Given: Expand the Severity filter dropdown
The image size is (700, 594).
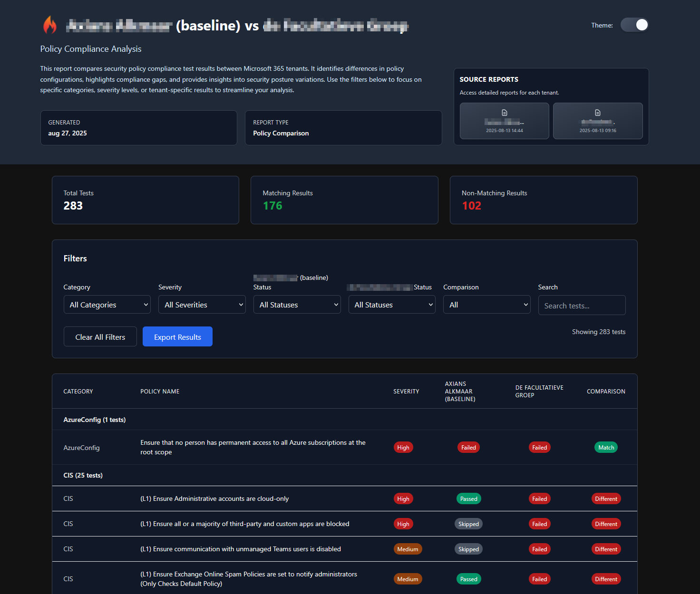Looking at the screenshot, I should pos(202,305).
